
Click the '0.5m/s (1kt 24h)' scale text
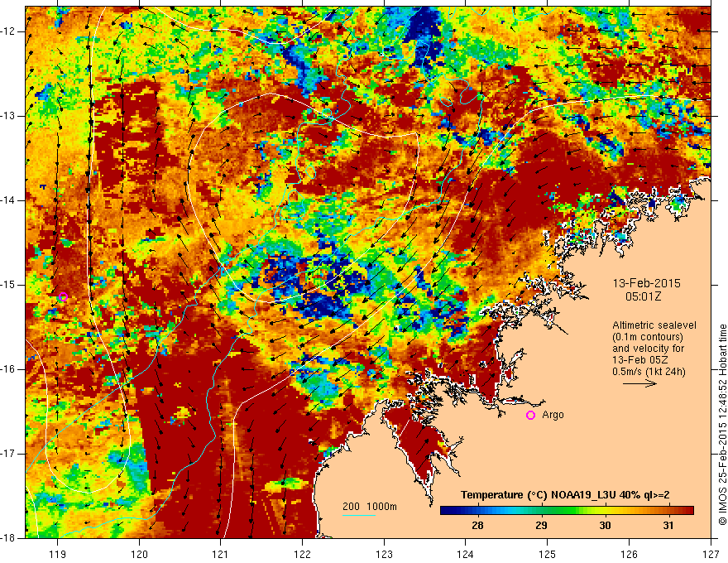coord(649,371)
